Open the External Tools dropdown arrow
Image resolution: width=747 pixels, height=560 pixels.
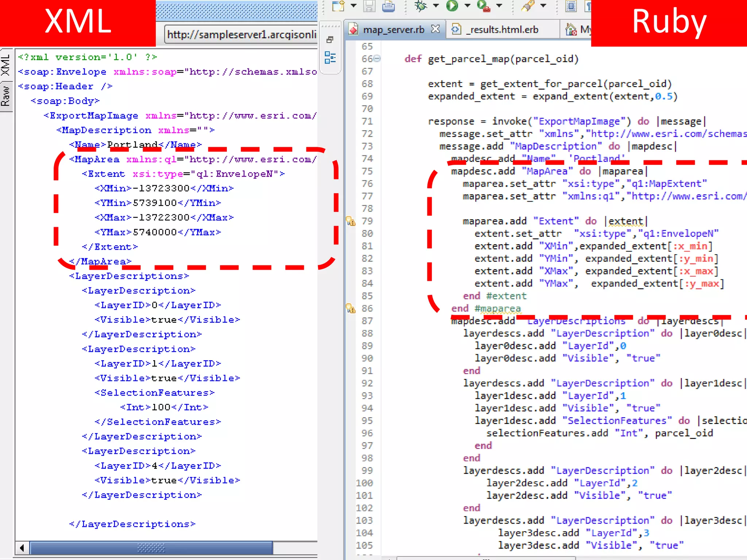point(499,6)
